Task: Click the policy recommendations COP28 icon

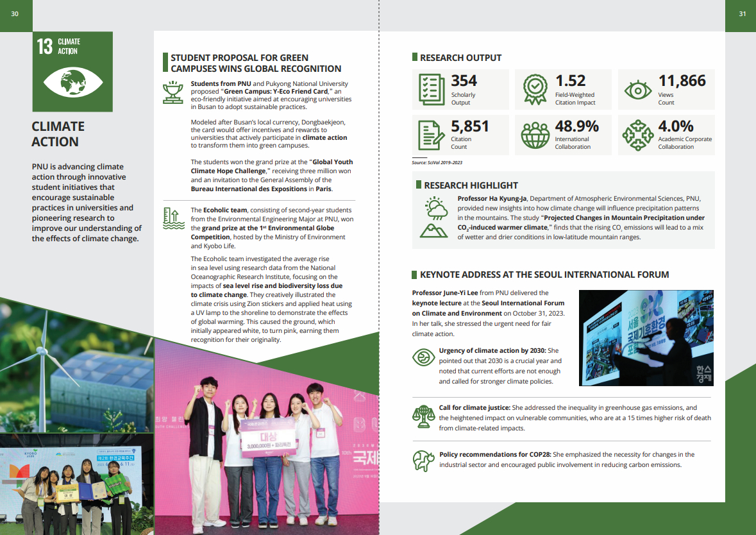Action: click(423, 461)
